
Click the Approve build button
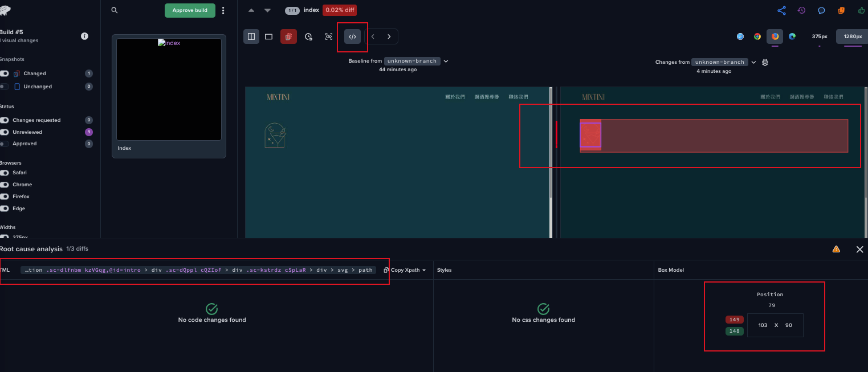(x=190, y=10)
